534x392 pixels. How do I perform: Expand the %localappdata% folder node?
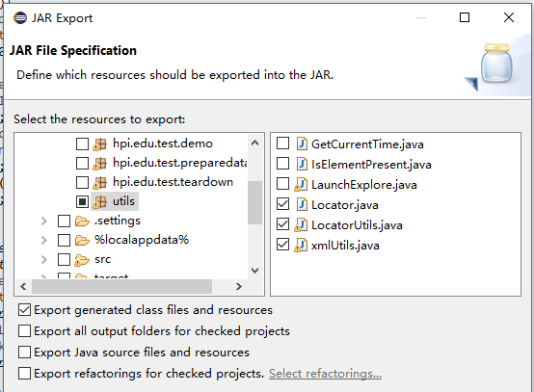[x=44, y=240]
